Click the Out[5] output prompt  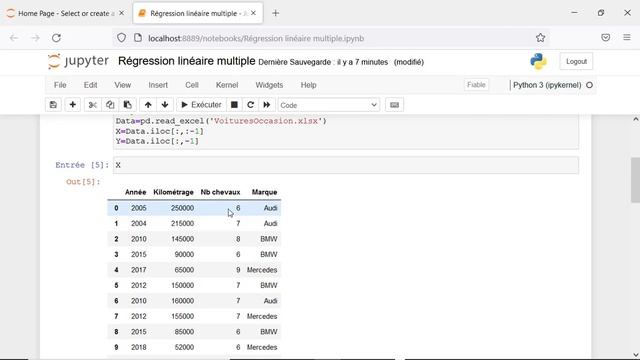(83, 182)
